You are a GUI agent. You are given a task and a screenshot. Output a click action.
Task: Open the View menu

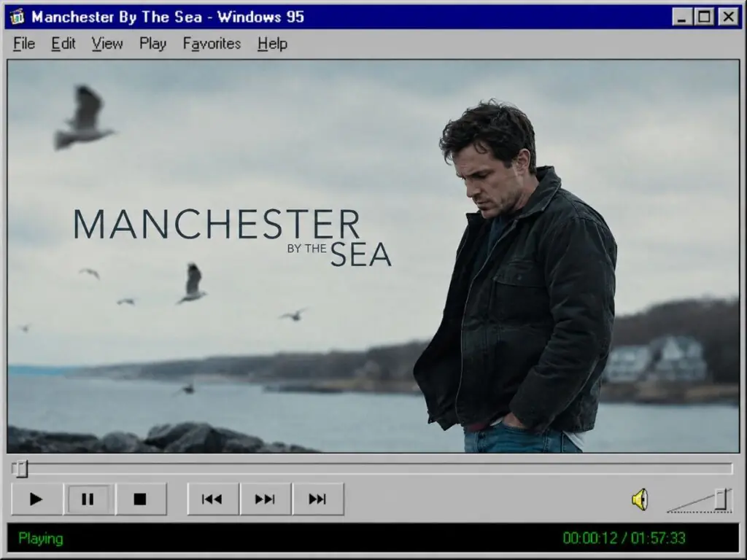107,44
